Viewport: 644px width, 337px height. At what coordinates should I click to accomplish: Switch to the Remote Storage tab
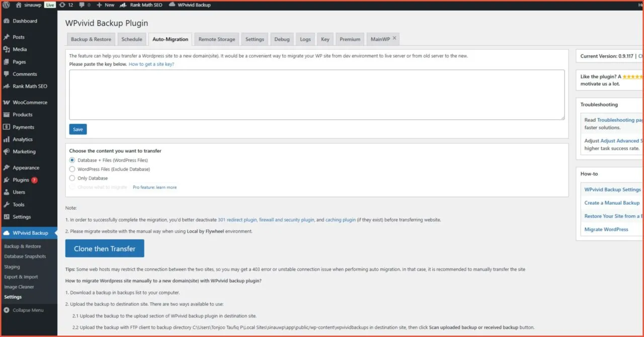[x=216, y=39]
